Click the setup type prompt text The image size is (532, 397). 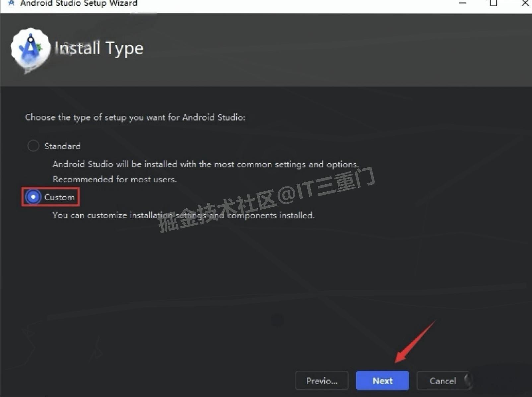tap(135, 117)
